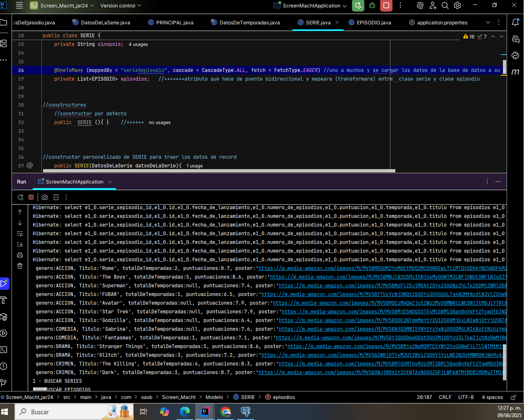Toggle scroll to end of console
The height and width of the screenshot is (420, 524).
pyautogui.click(x=20, y=244)
